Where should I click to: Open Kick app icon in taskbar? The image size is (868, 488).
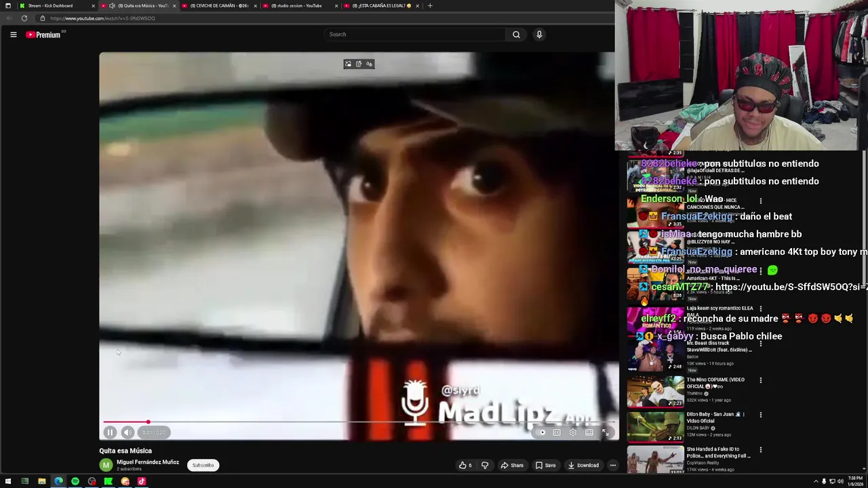click(x=108, y=481)
